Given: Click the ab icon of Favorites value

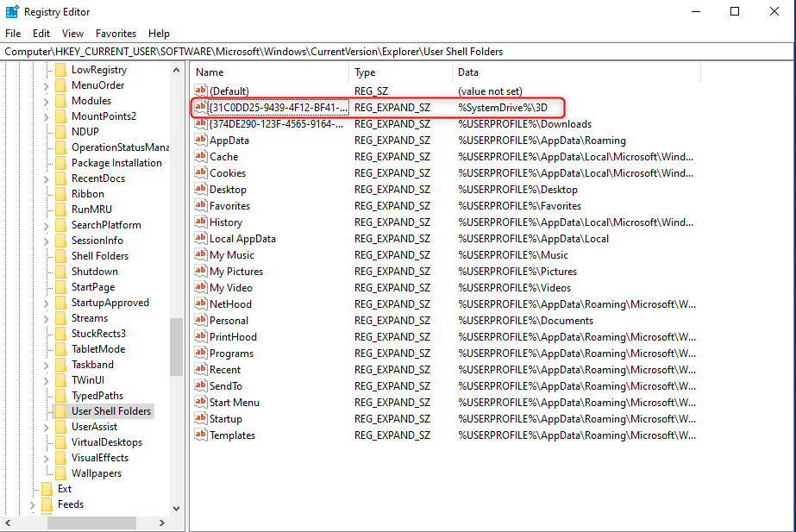Looking at the screenshot, I should point(201,205).
